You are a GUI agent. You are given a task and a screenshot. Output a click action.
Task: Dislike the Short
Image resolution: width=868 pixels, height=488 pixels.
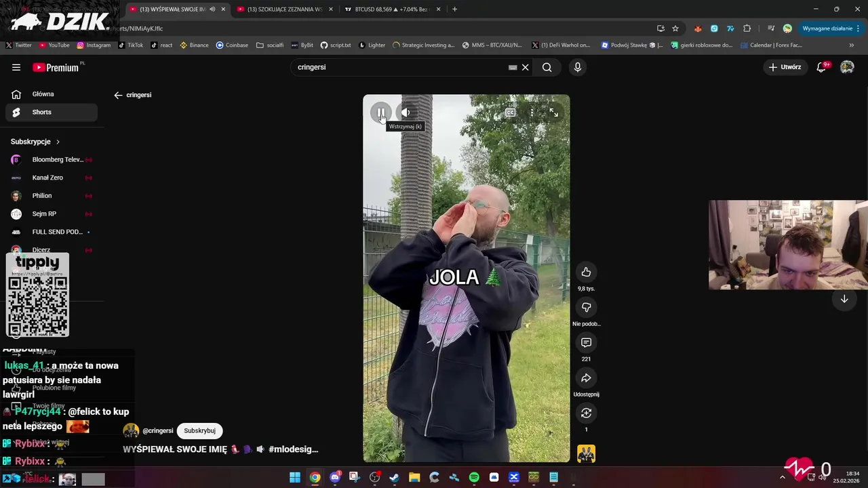point(587,308)
